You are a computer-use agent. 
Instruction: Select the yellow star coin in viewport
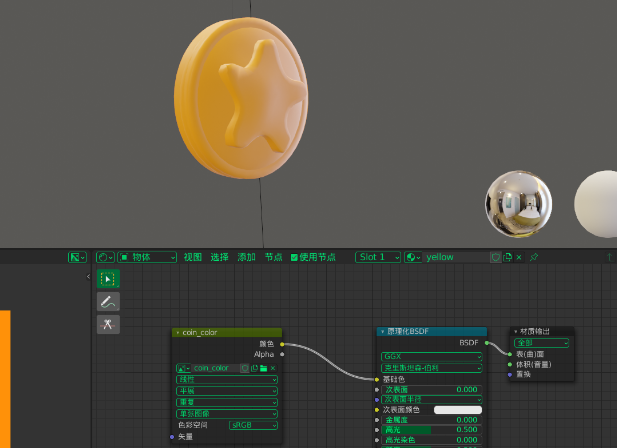pyautogui.click(x=241, y=98)
